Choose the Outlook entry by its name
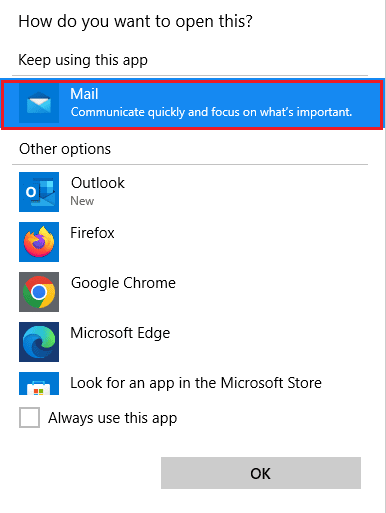Image resolution: width=386 pixels, height=513 pixels. 98,183
